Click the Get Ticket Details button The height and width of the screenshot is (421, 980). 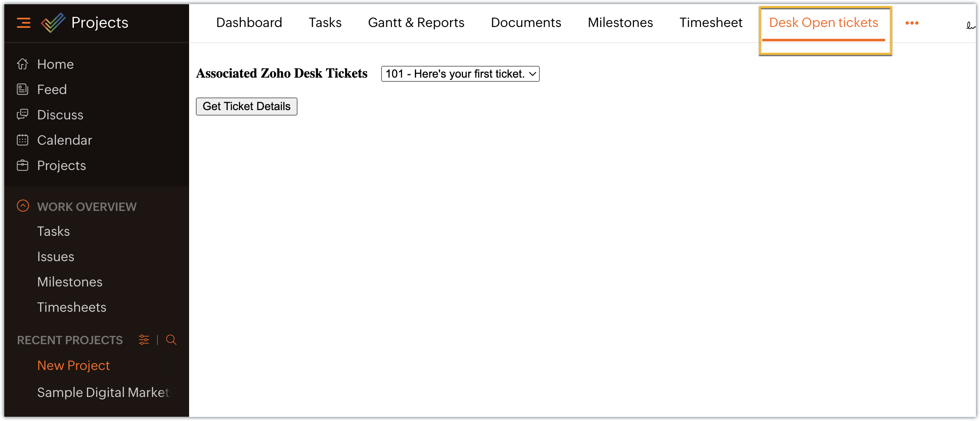(246, 106)
